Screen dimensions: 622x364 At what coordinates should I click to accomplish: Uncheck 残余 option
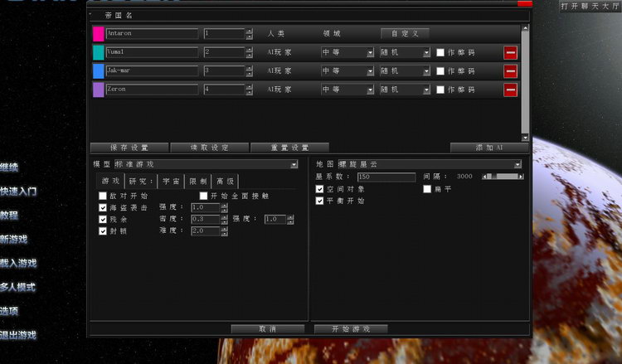coord(103,219)
